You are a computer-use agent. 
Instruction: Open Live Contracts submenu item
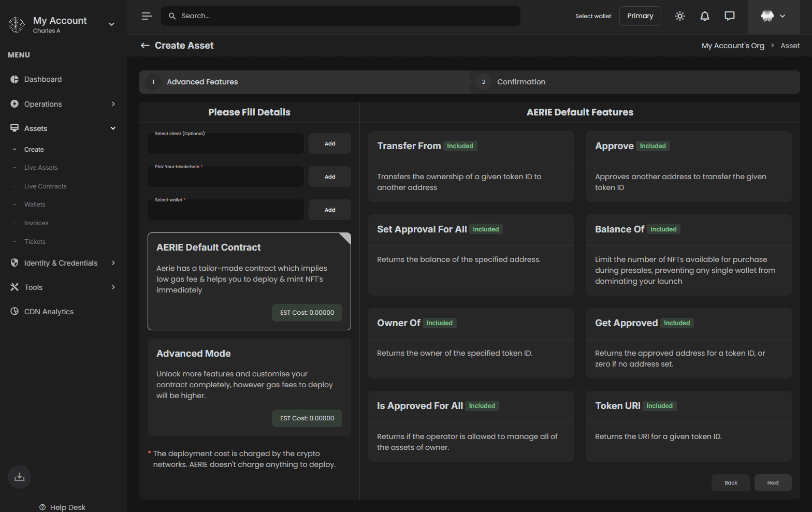click(x=46, y=186)
